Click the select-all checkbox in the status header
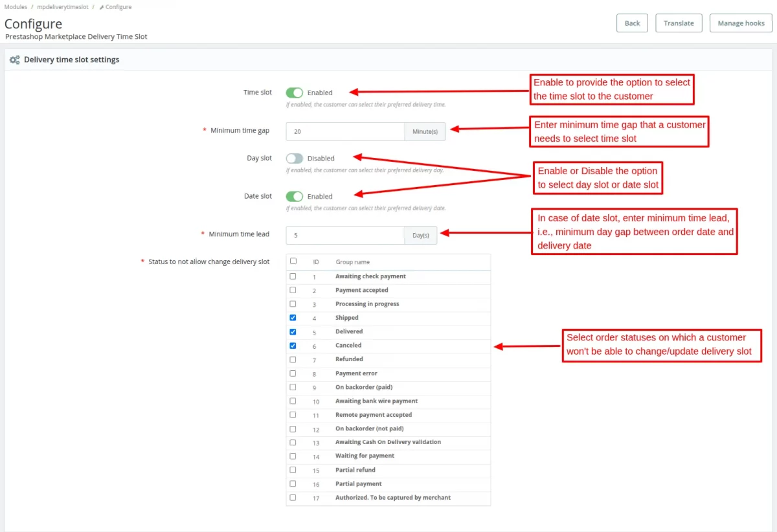The width and height of the screenshot is (777, 532). point(293,261)
